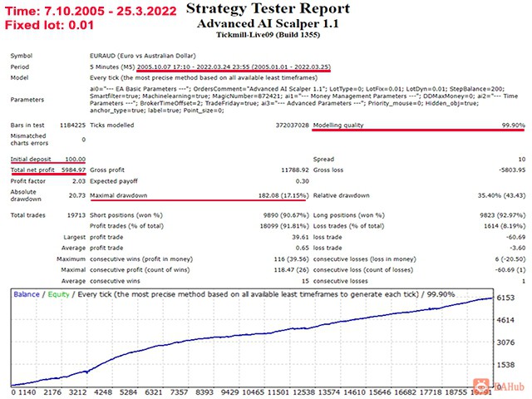Click the gross profit value '11788.92'

(295, 170)
